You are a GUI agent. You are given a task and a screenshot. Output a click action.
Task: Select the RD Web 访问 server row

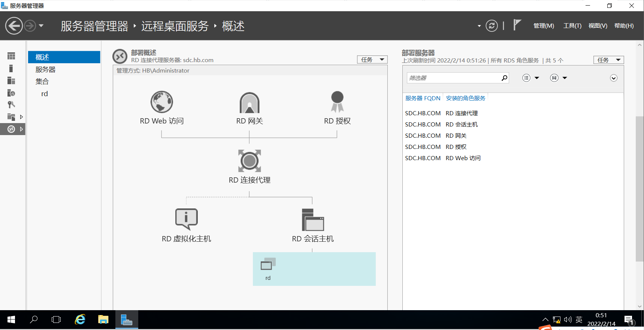(513, 158)
